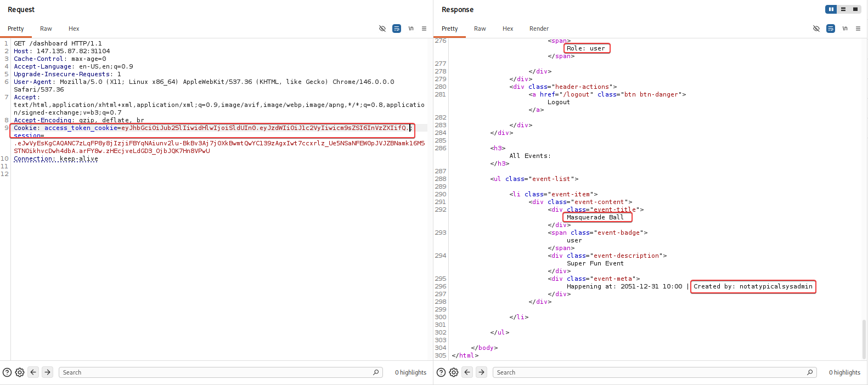Viewport: 868px width, 385px height.
Task: Click the access_token_cookie value in Cookie header
Action: click(266, 128)
